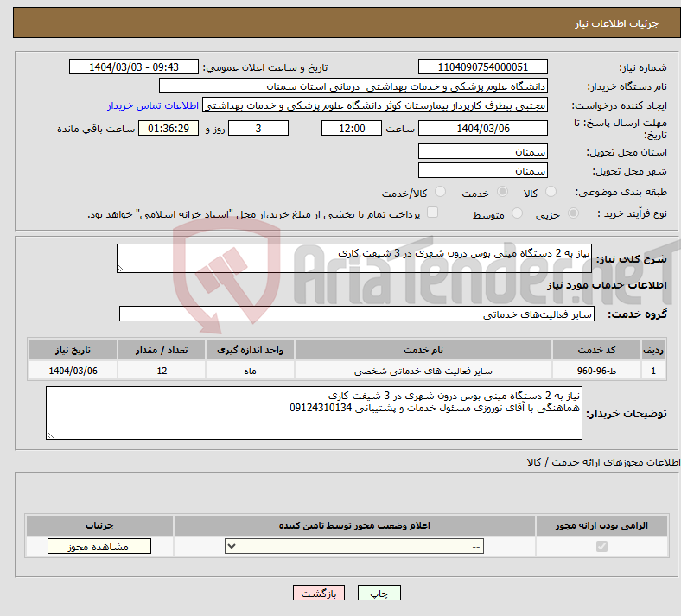Click the تاریخ نیاز column header
This screenshot has height=616, width=681.
(x=73, y=350)
